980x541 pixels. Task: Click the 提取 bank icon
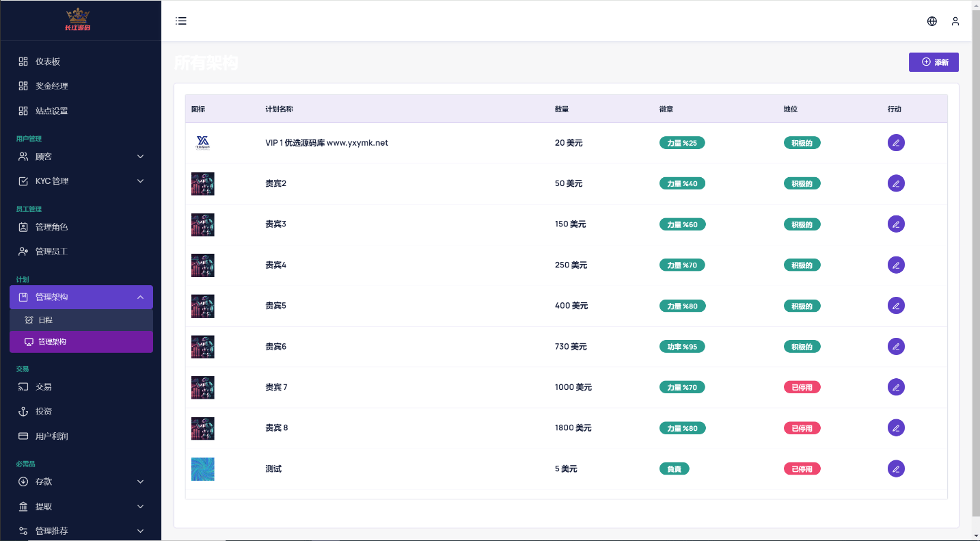[23, 507]
